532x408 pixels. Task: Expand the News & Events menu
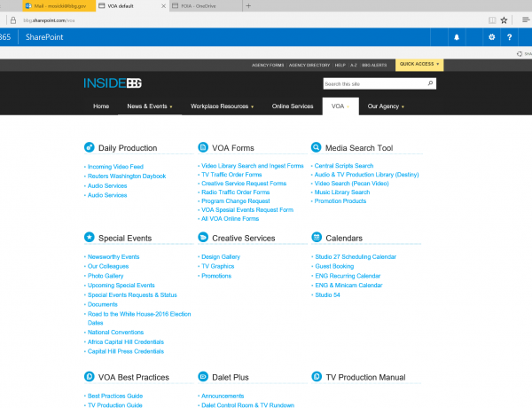click(150, 106)
